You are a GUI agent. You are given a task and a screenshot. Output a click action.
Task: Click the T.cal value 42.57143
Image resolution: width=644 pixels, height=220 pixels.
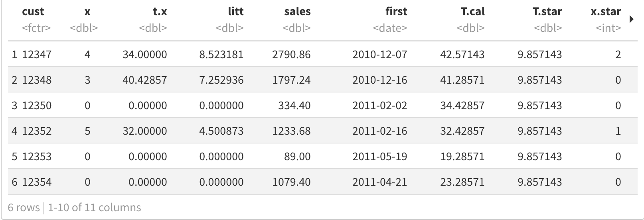462,55
